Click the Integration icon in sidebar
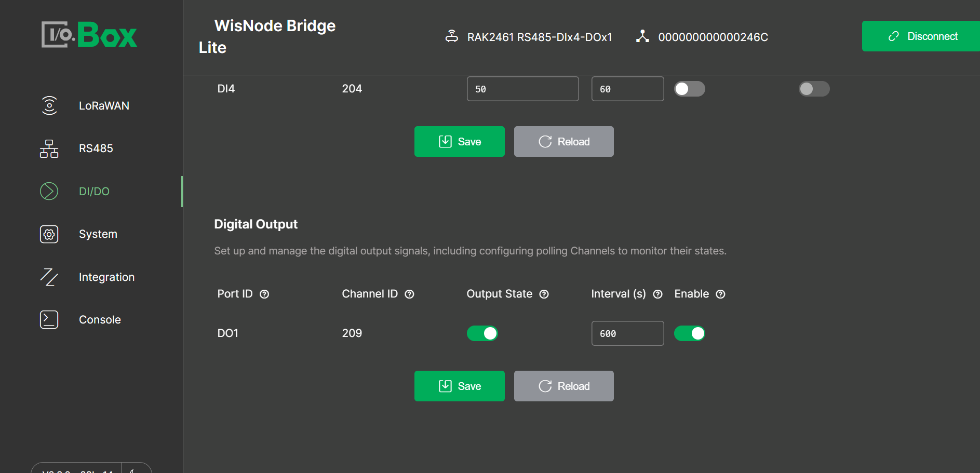The width and height of the screenshot is (980, 473). 49,277
